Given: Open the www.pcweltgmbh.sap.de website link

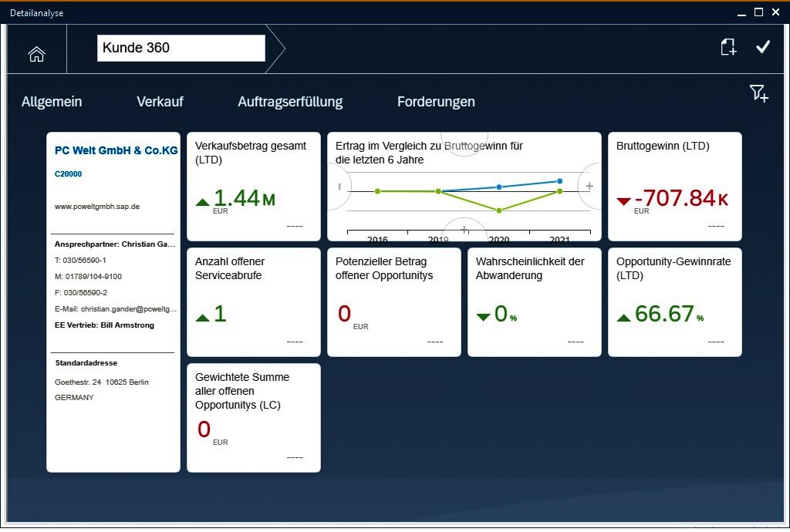Looking at the screenshot, I should pos(96,207).
